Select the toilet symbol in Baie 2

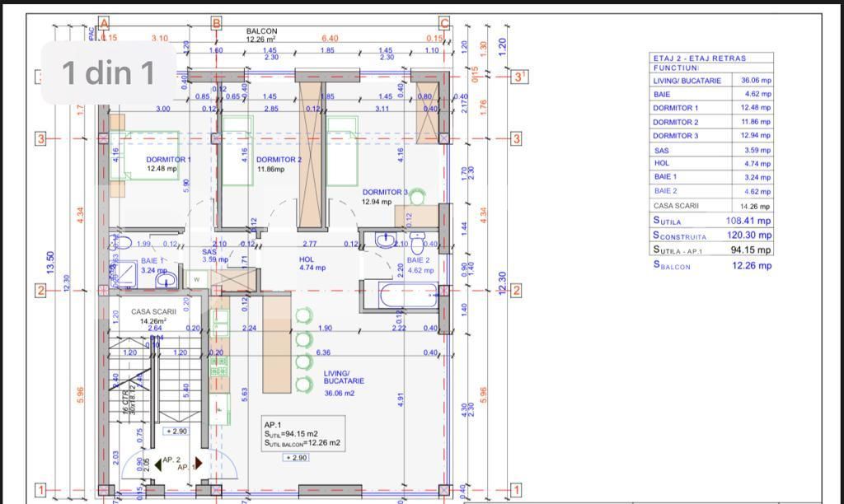pyautogui.click(x=417, y=244)
